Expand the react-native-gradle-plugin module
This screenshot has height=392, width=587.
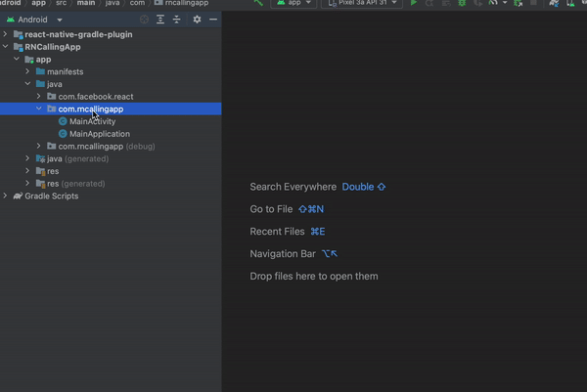5,34
